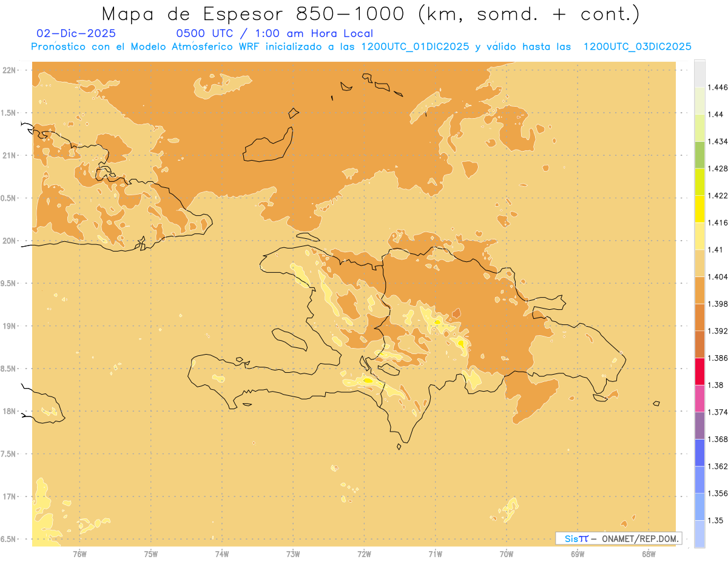Pick the green legend swatch between 1.428 and 1.434
Viewport: 728px width, 562px height.
(x=699, y=155)
